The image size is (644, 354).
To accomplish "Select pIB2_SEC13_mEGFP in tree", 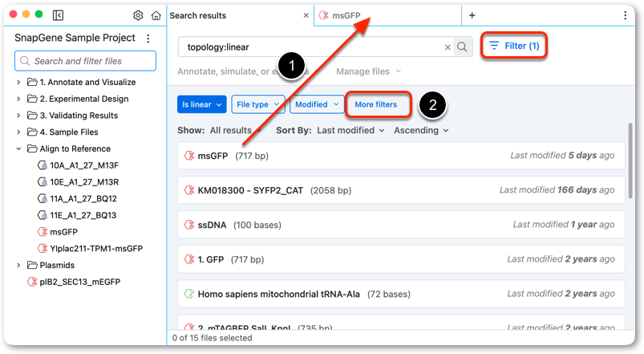I will click(80, 282).
